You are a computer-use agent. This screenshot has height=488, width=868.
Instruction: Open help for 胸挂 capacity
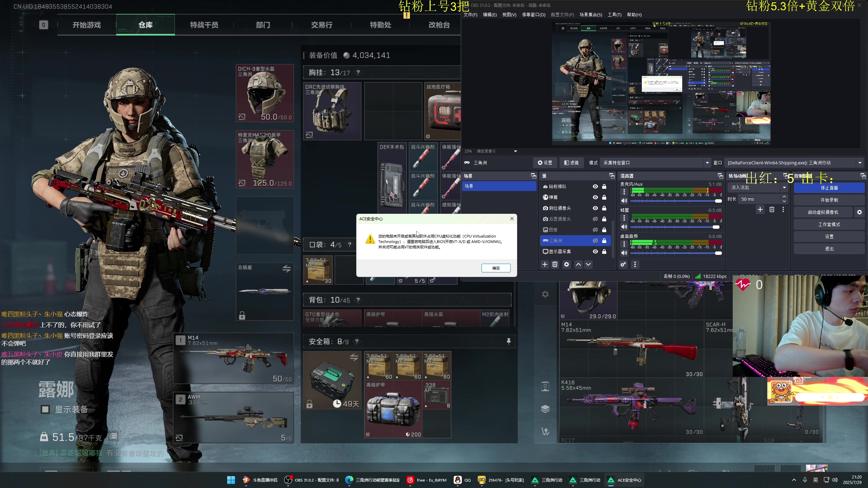tap(358, 73)
